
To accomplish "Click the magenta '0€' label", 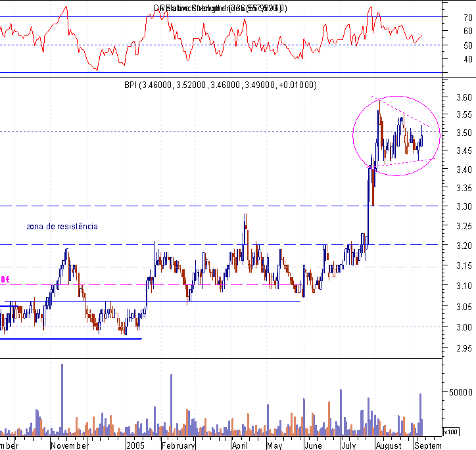I will click(x=5, y=279).
